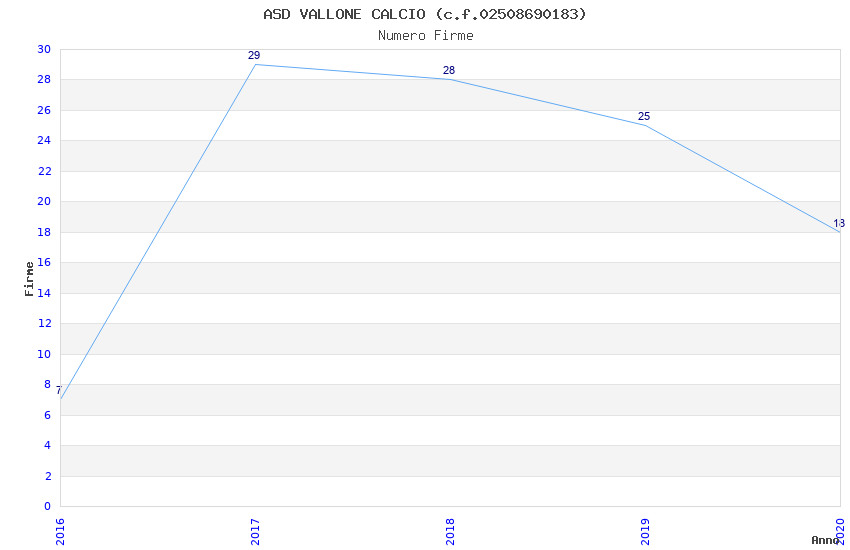Screen dimensions: 850x550
Task: Click the y-axis value 12
Action: [x=44, y=323]
